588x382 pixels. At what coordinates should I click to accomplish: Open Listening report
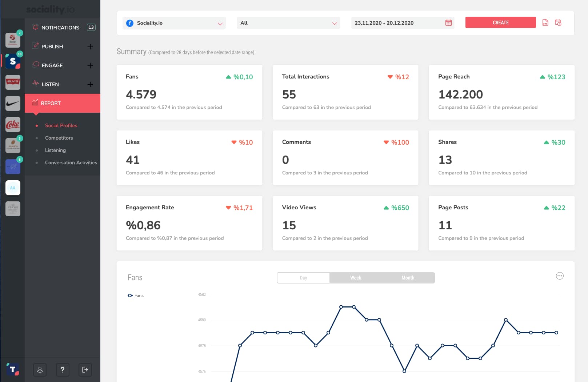point(55,150)
